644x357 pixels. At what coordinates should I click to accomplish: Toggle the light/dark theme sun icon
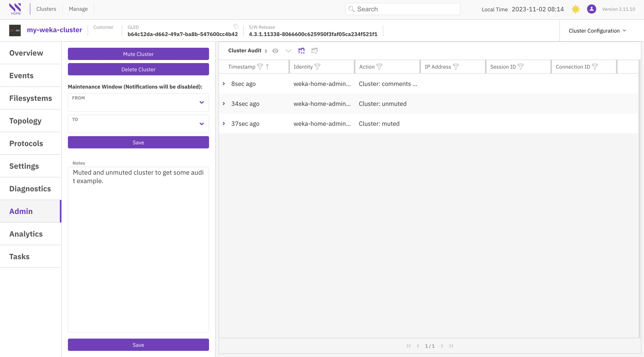[x=576, y=9]
